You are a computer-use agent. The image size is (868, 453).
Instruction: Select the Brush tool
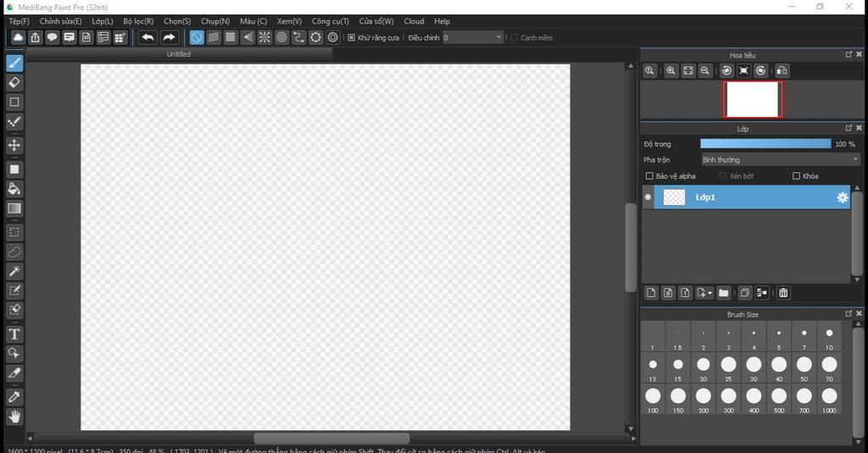tap(14, 63)
